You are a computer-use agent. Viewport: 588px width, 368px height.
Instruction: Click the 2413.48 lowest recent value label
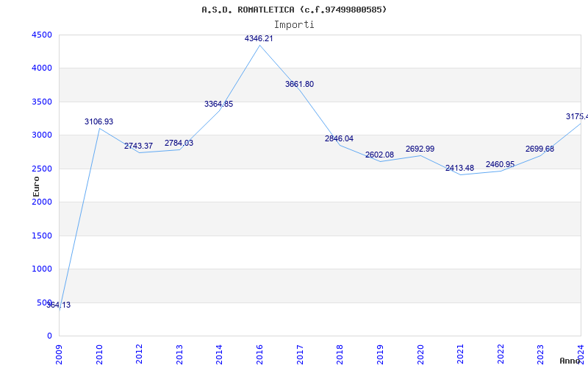click(459, 169)
